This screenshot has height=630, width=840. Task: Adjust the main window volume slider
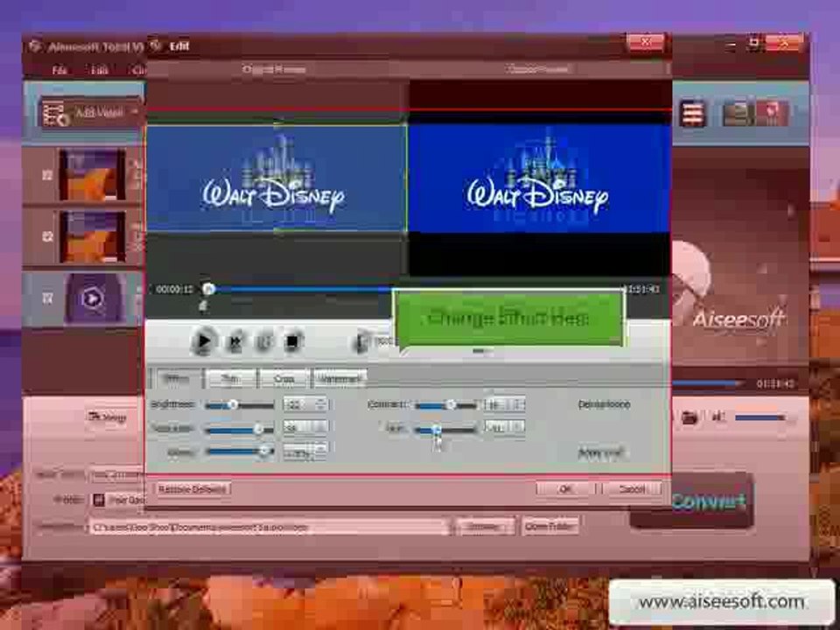point(760,417)
